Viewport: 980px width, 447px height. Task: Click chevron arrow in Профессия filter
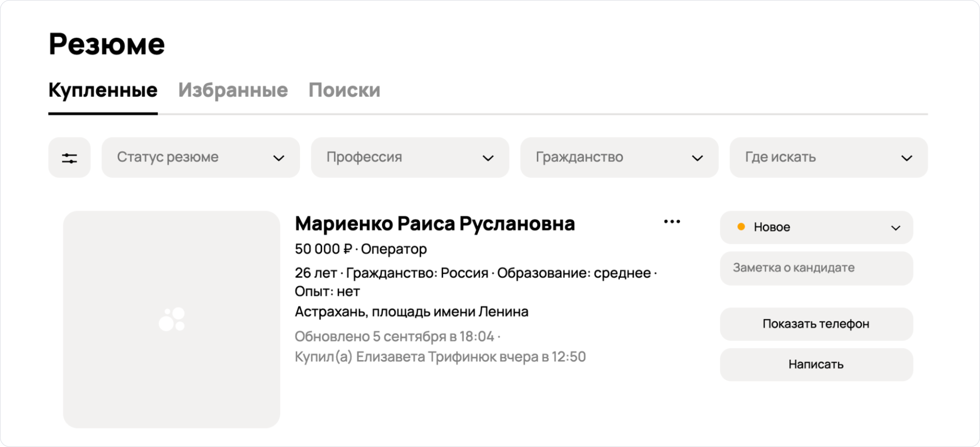488,158
